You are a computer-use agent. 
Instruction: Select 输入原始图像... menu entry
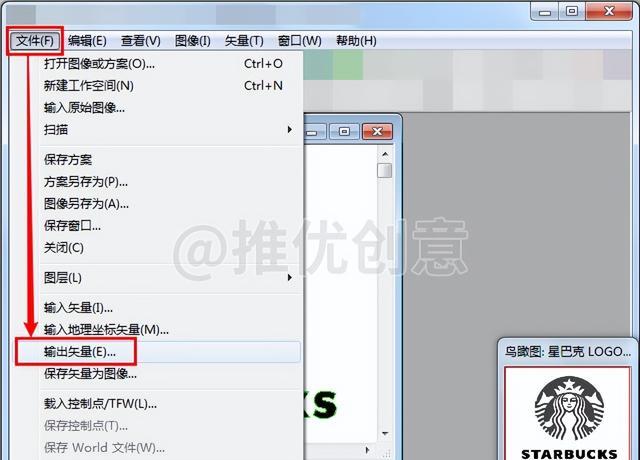[x=171, y=108]
